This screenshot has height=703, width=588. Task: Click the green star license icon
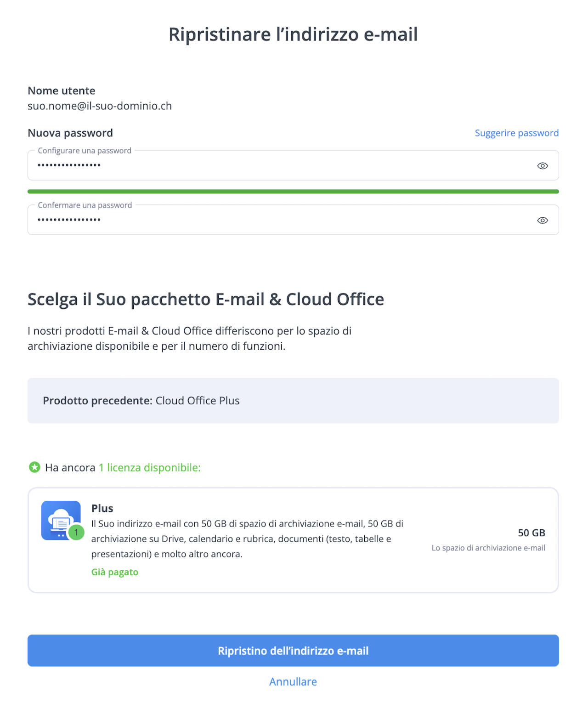pyautogui.click(x=34, y=467)
